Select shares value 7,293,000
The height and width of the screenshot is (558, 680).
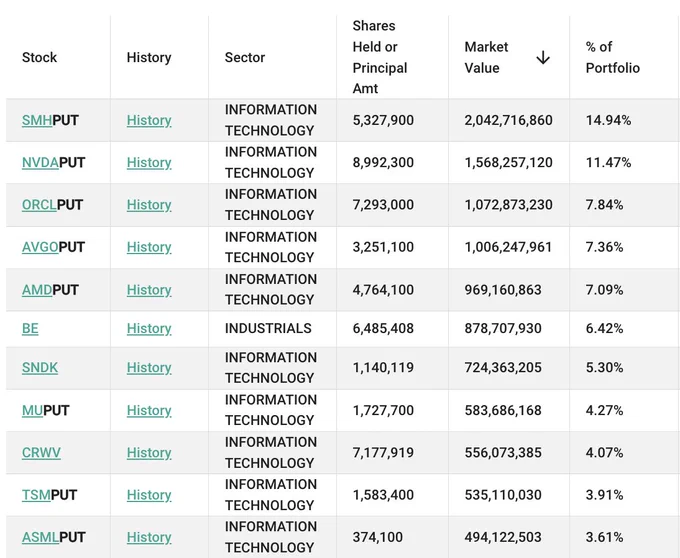[x=383, y=205]
